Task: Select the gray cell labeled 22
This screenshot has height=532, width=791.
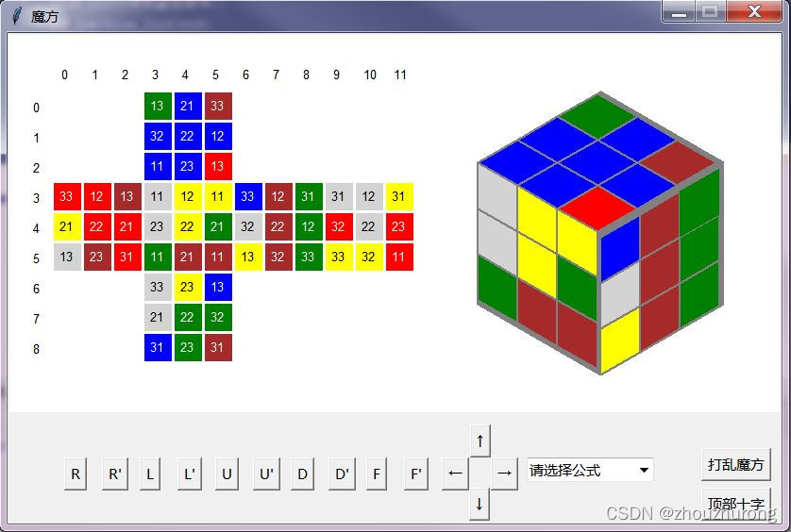Action: point(369,227)
